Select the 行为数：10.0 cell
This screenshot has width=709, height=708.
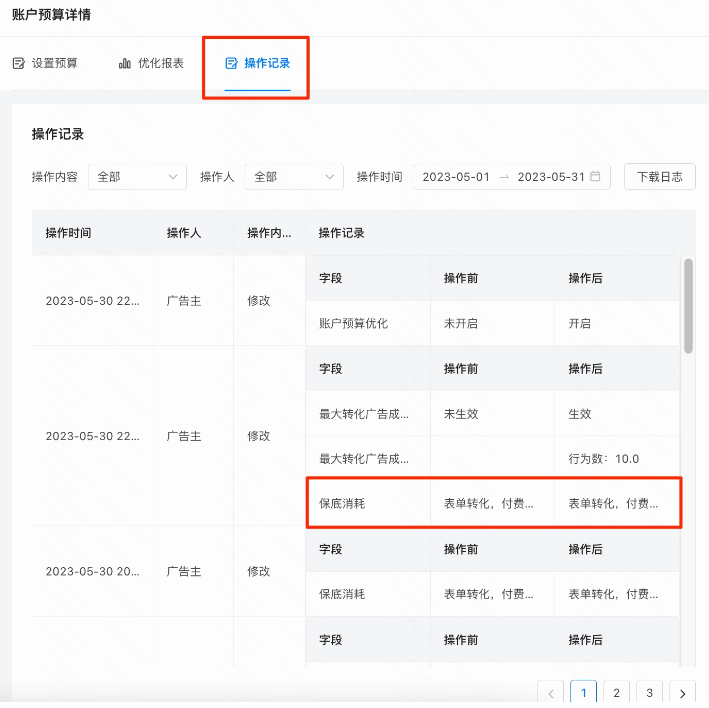(617, 458)
